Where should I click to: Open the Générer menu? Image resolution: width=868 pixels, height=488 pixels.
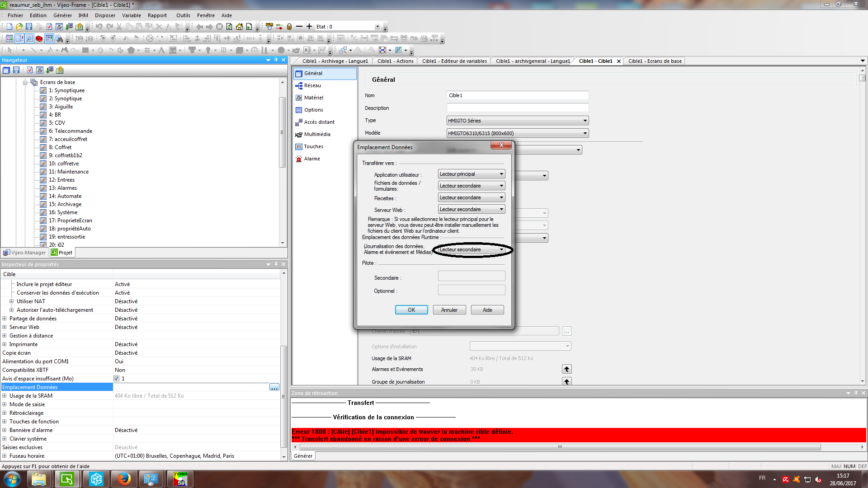tap(62, 15)
